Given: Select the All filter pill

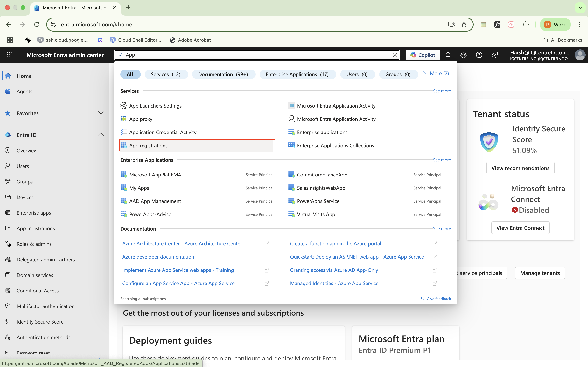Looking at the screenshot, I should coord(130,74).
